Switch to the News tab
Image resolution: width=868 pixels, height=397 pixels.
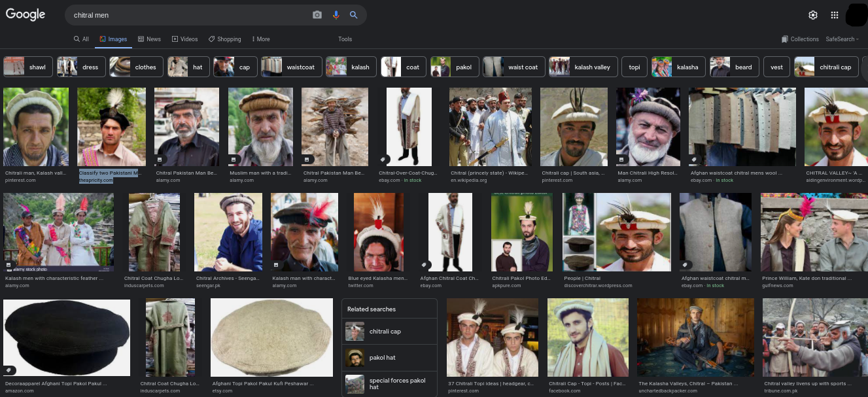[x=149, y=39]
